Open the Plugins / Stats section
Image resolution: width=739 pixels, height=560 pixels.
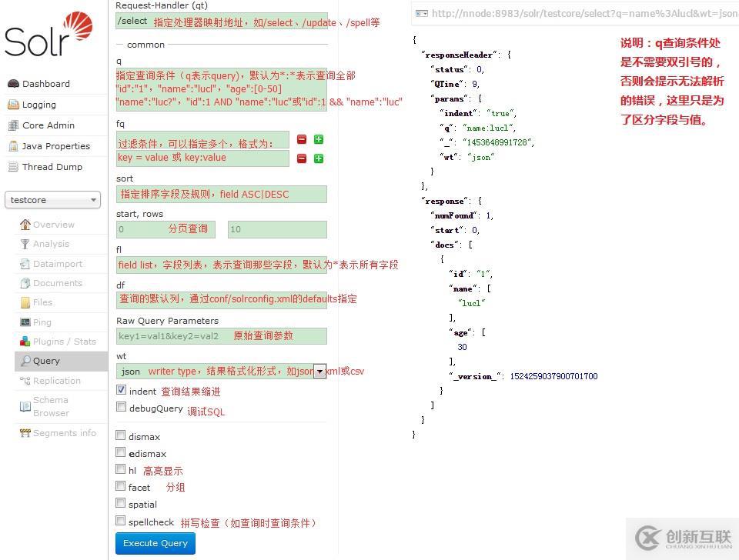coord(65,342)
